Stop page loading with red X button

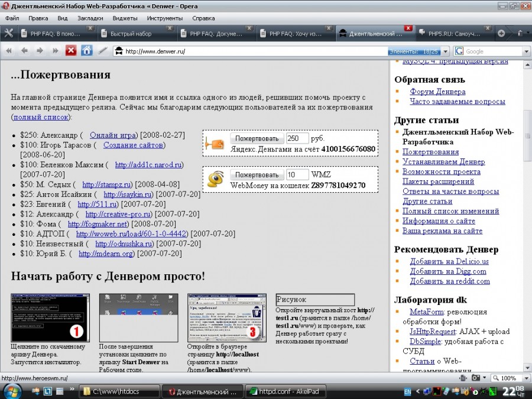tap(70, 51)
